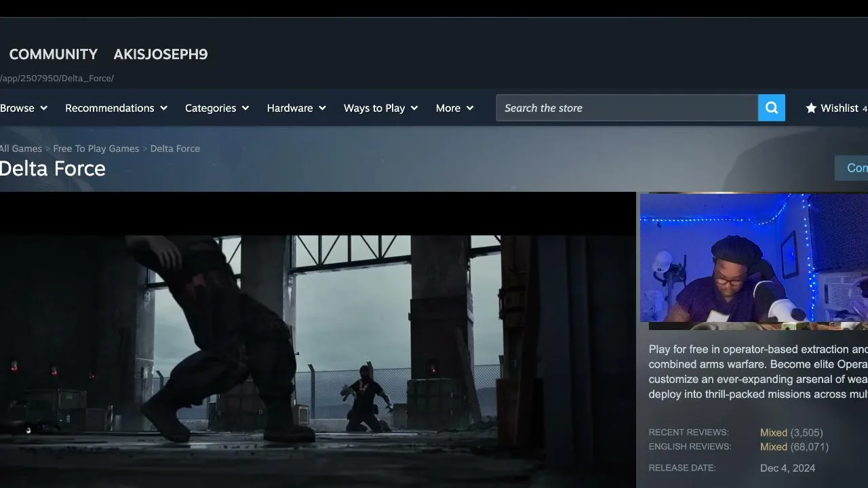
Task: Open the COMMUNITY menu
Action: pos(54,54)
